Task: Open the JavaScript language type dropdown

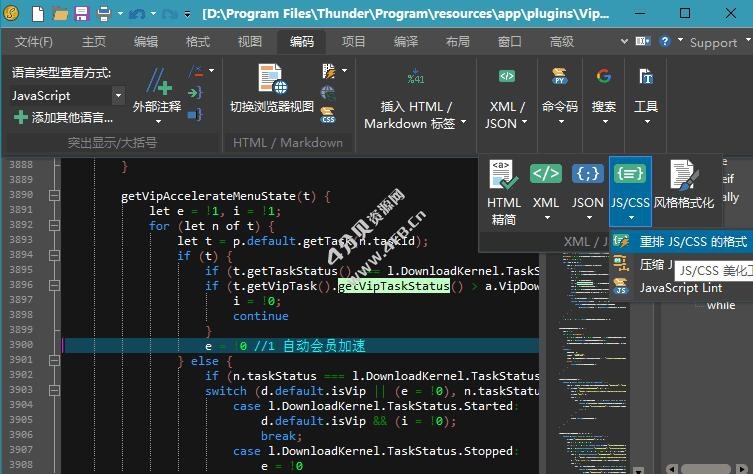Action: tap(118, 96)
